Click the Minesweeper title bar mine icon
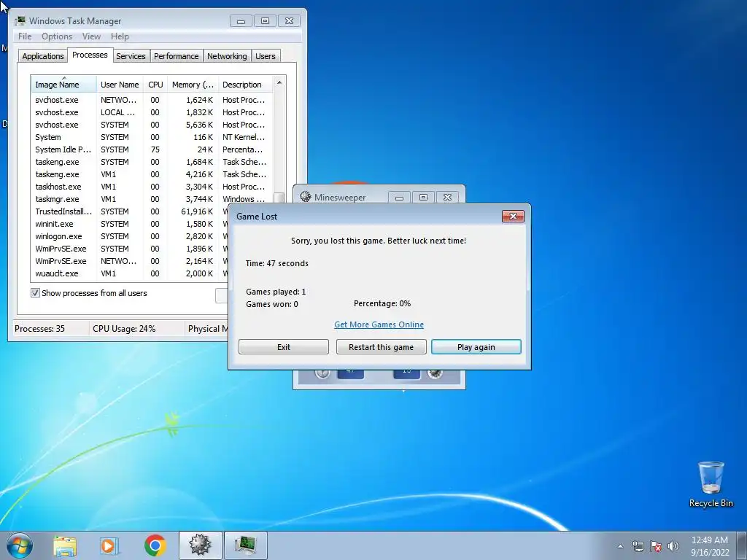The height and width of the screenshot is (560, 747). (x=306, y=197)
